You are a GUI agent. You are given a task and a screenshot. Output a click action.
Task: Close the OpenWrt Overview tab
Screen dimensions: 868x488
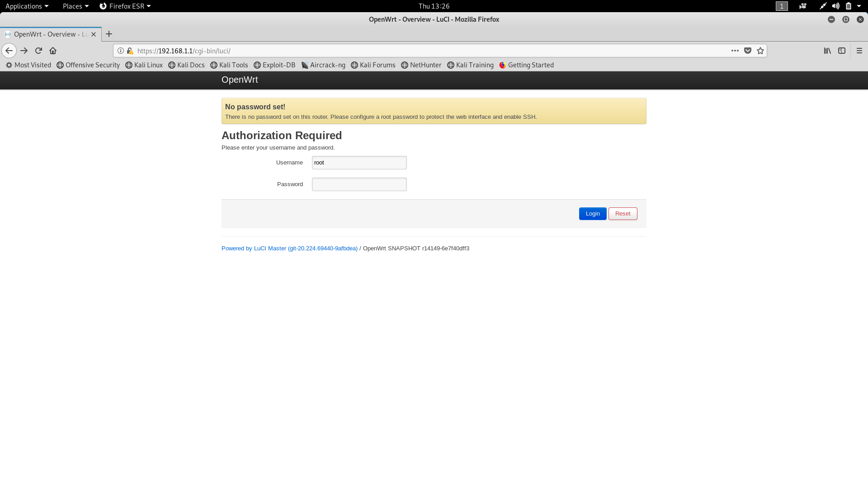point(94,34)
